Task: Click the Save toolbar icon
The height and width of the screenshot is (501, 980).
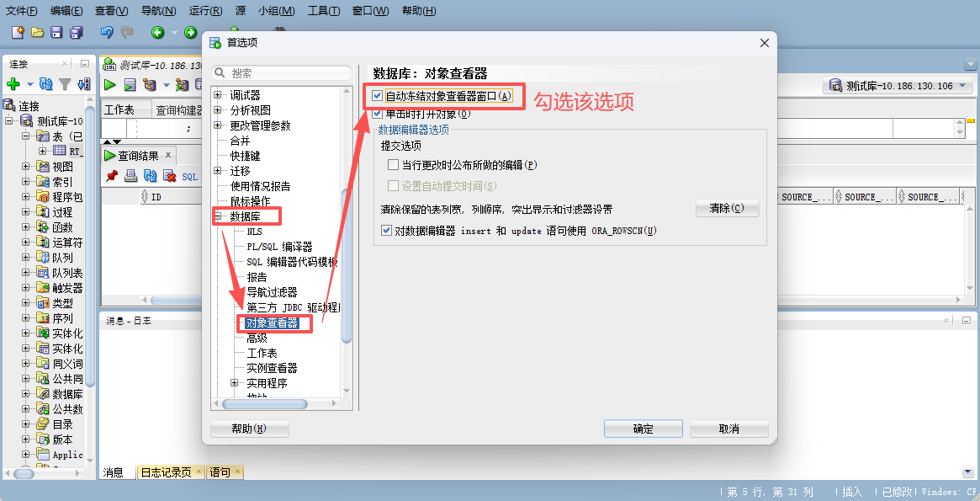Action: (57, 32)
